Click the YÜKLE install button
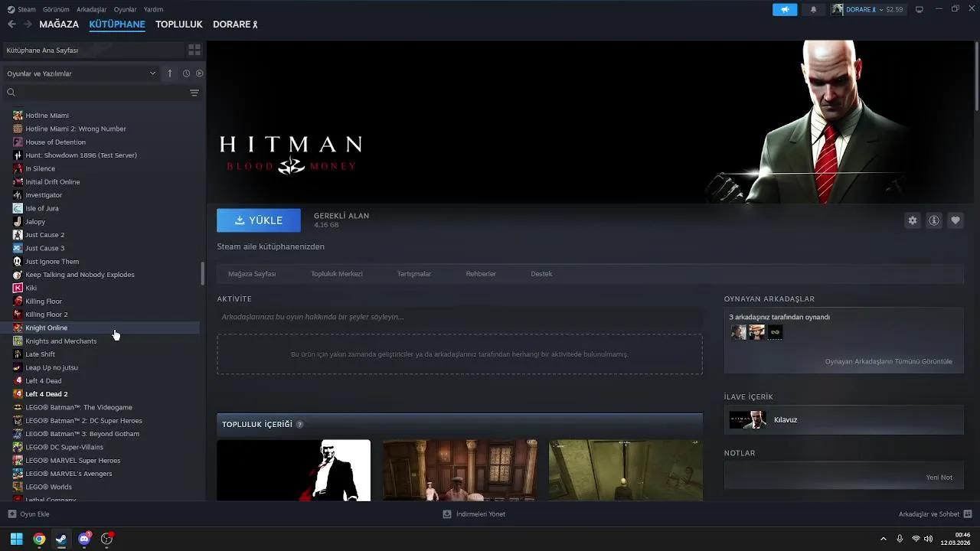 coord(259,220)
